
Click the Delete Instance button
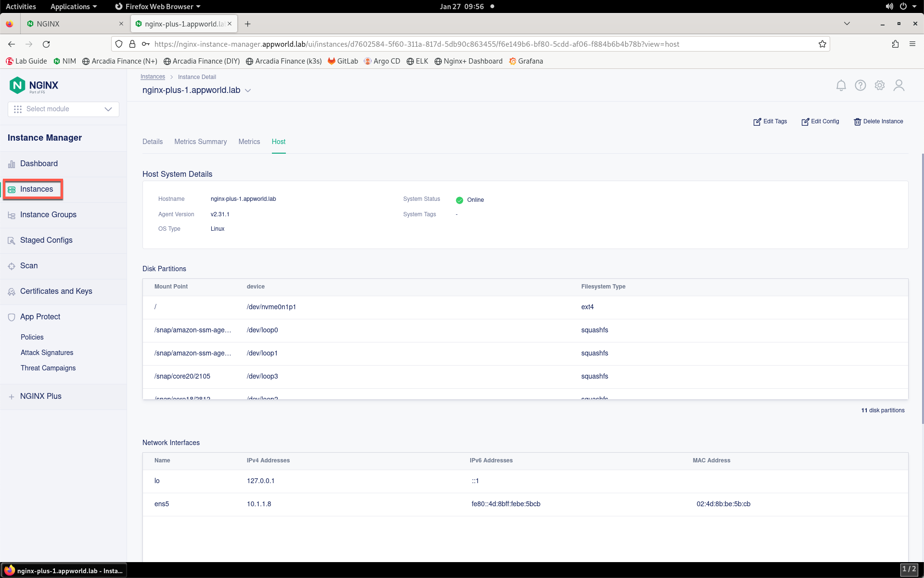[878, 122]
